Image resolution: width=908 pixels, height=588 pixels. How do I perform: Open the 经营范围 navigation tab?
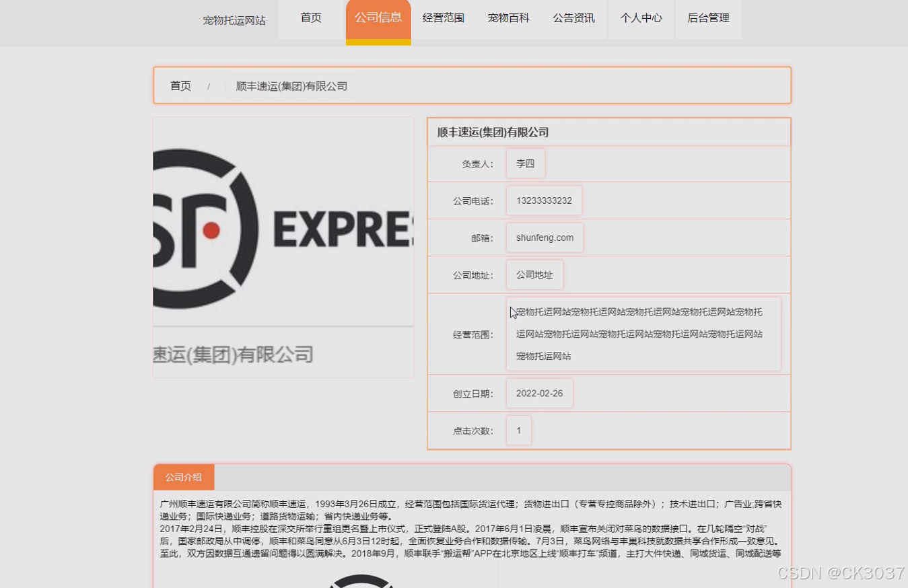coord(444,18)
